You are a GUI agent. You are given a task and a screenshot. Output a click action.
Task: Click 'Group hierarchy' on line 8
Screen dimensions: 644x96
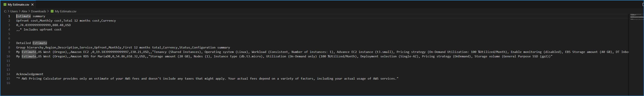(x=30, y=47)
